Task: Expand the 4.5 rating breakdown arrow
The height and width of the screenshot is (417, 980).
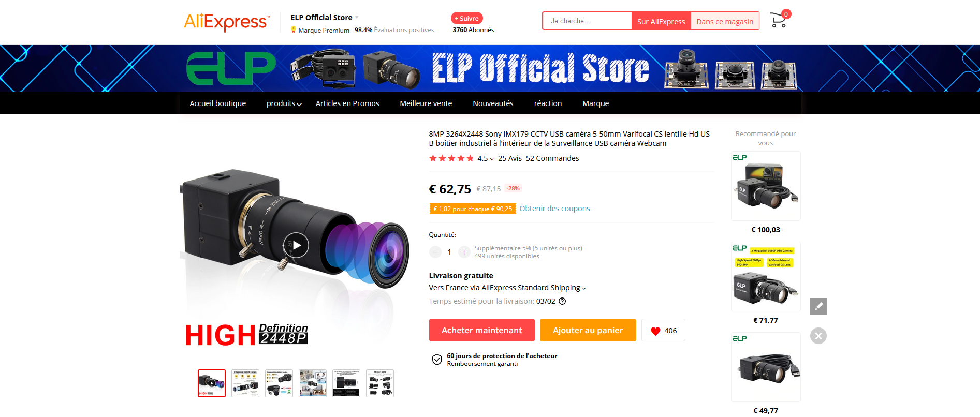Action: 492,159
